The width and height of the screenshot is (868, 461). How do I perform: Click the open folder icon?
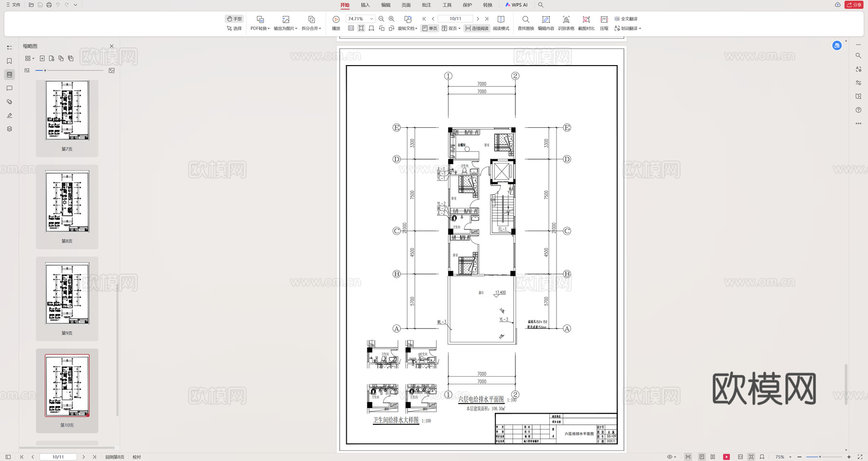pyautogui.click(x=31, y=5)
